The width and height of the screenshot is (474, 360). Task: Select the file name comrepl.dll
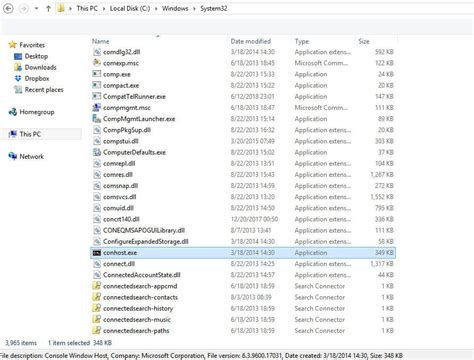click(119, 163)
